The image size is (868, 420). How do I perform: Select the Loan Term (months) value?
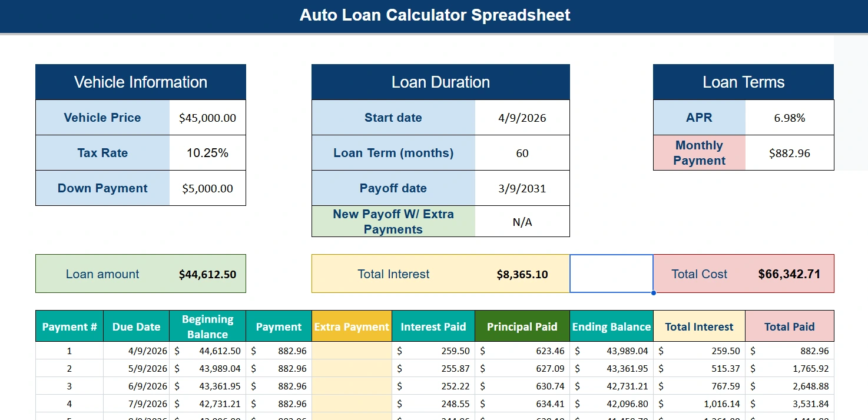click(x=522, y=152)
